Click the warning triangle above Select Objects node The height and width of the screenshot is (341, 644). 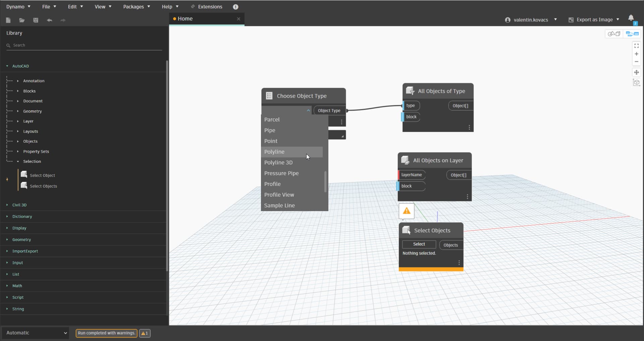pos(407,211)
